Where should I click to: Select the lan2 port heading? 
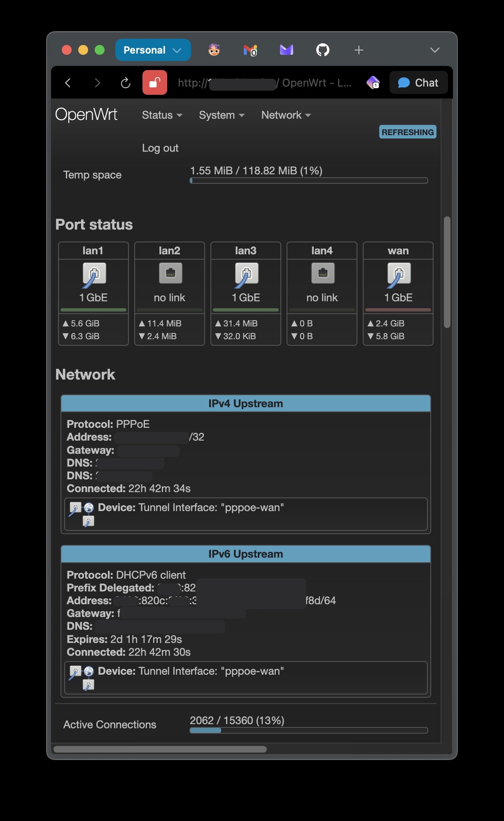170,251
